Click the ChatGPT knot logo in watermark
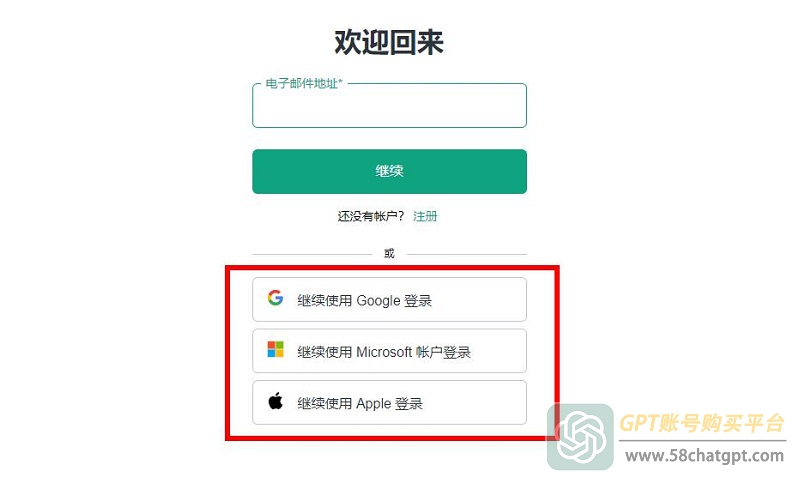Screen dimensions: 800x477 [x=581, y=437]
